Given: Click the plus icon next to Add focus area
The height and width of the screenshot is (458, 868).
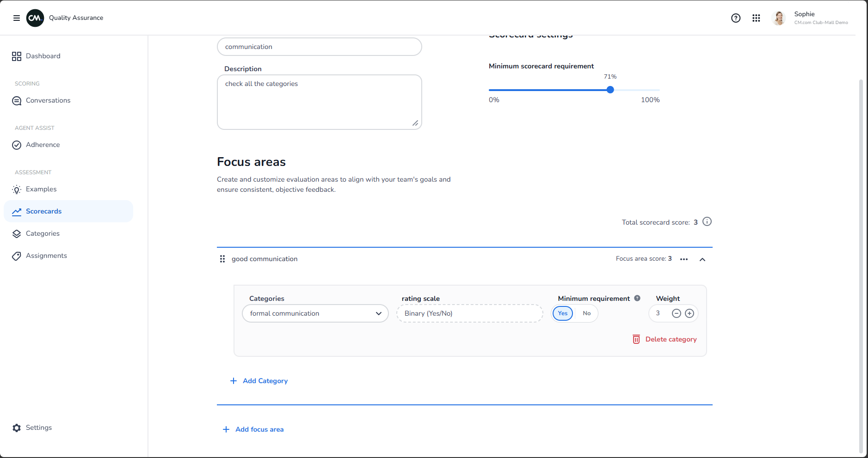Looking at the screenshot, I should (x=226, y=429).
